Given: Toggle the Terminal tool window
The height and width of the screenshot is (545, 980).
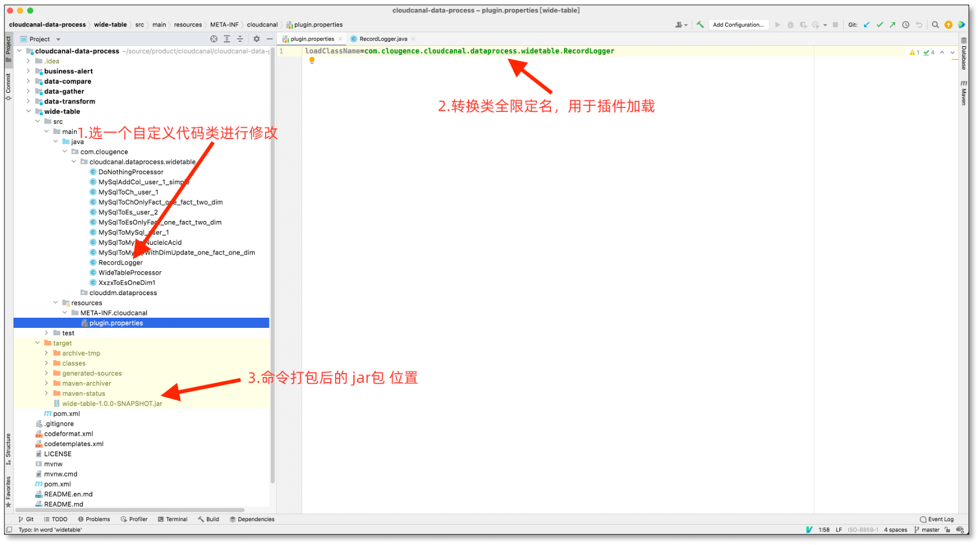Looking at the screenshot, I should (172, 520).
